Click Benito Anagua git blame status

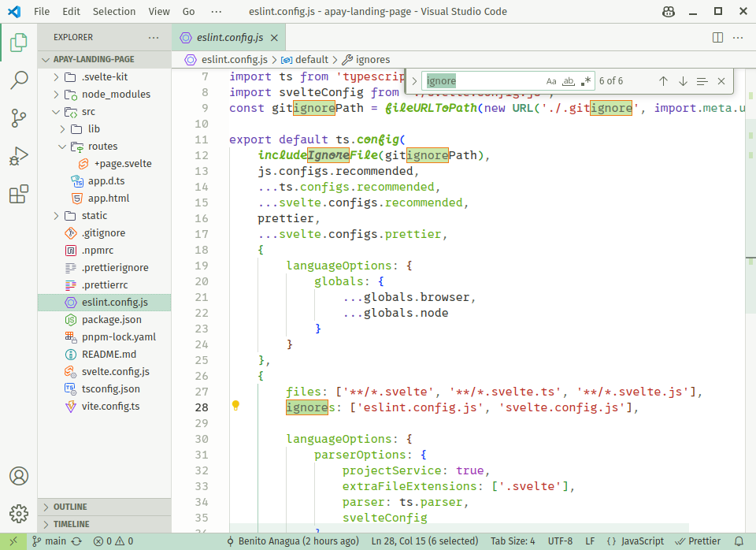[x=293, y=541]
